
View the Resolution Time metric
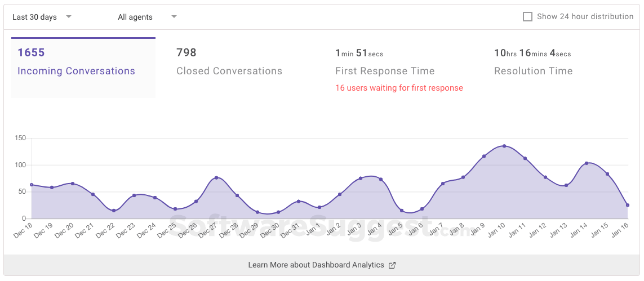click(x=533, y=63)
